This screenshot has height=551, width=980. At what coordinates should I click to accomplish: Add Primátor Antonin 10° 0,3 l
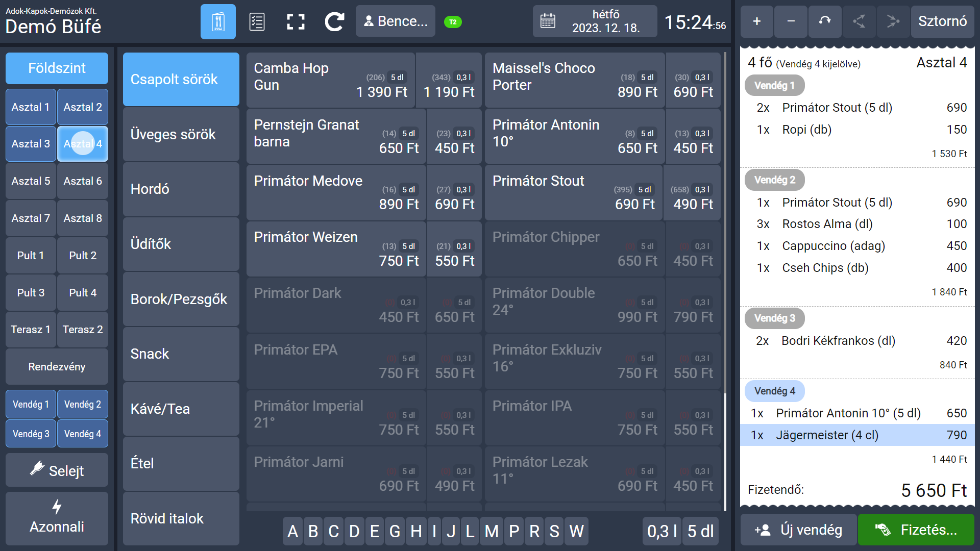[x=693, y=136]
